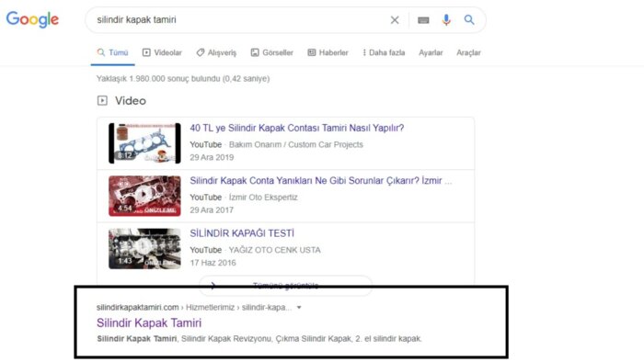Image resolution: width=644 pixels, height=362 pixels.
Task: Open the 4:54 red engine video thumbnail
Action: coord(144,196)
